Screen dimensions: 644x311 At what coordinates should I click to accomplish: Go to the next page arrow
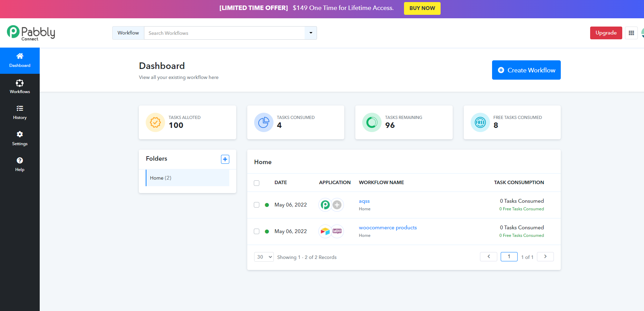pos(545,257)
